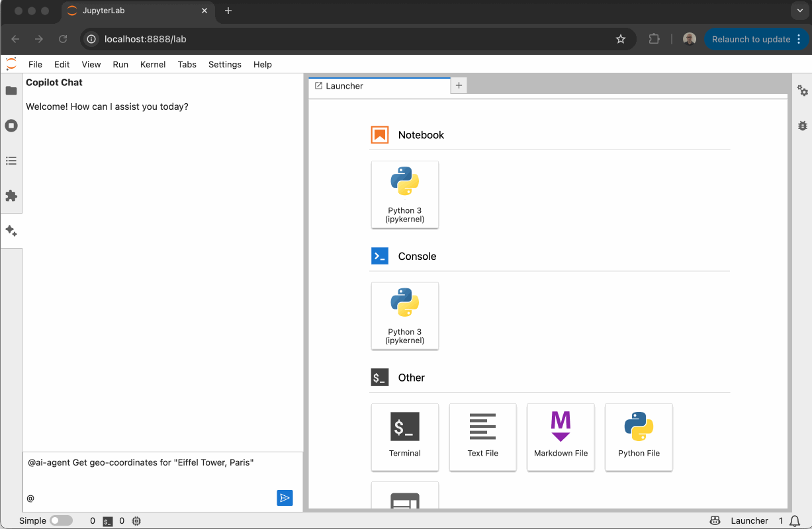Open a new Terminal
The image size is (812, 529).
click(x=405, y=437)
